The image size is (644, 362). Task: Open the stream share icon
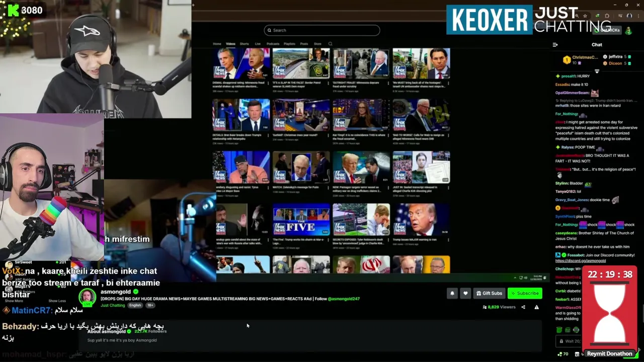pos(523,307)
